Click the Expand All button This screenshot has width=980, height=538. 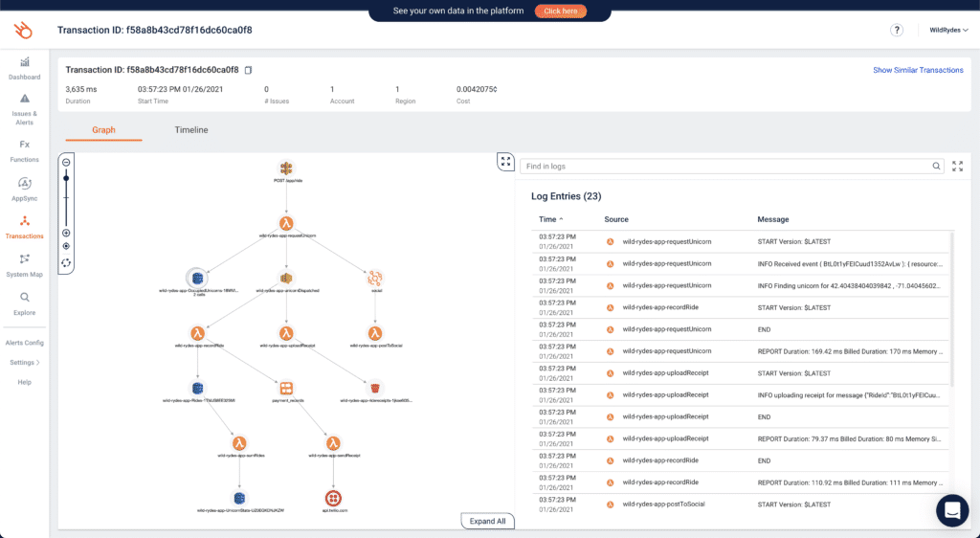487,521
